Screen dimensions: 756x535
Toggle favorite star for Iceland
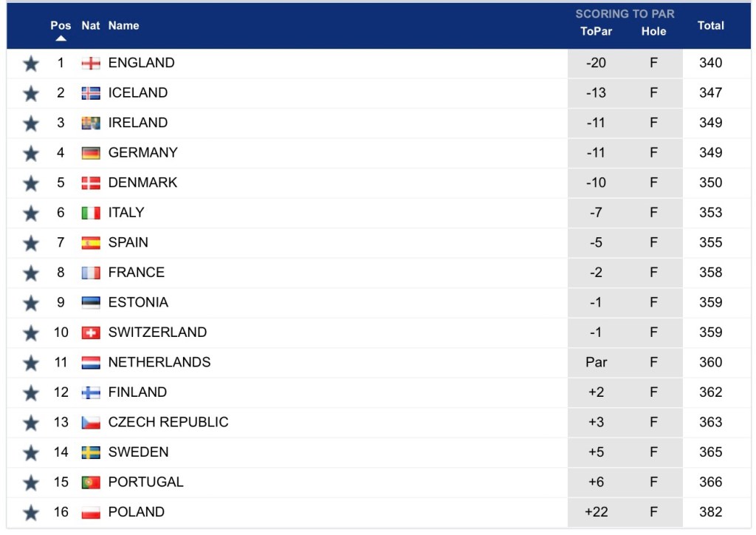(30, 93)
